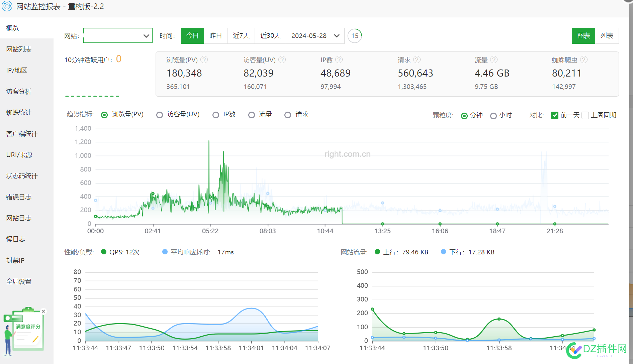Switch to 图表 view
The height and width of the screenshot is (364, 633).
point(583,36)
